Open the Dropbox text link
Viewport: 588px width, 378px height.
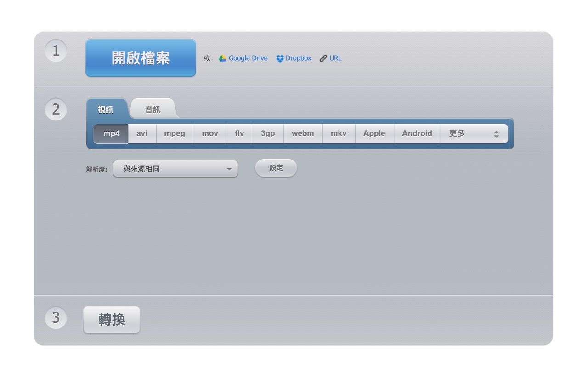click(x=299, y=58)
